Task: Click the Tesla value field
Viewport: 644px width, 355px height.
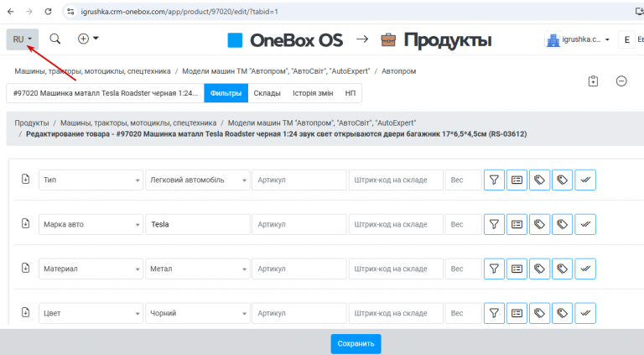Action: coord(198,224)
